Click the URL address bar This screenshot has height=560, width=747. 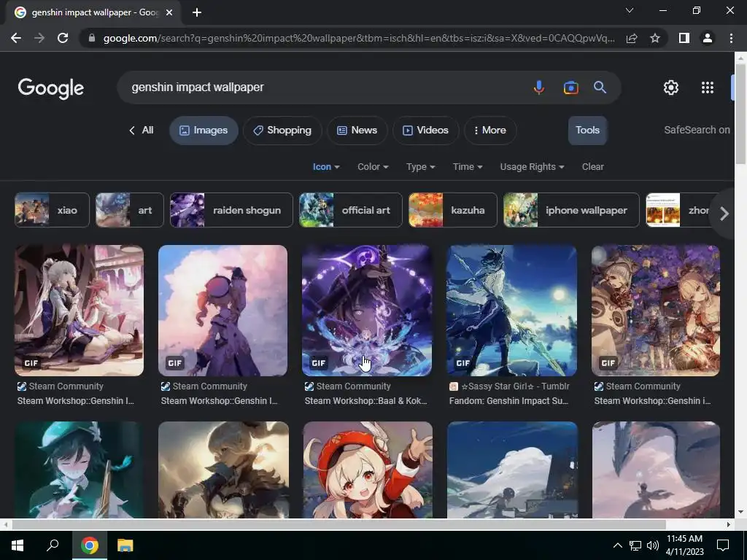358,38
